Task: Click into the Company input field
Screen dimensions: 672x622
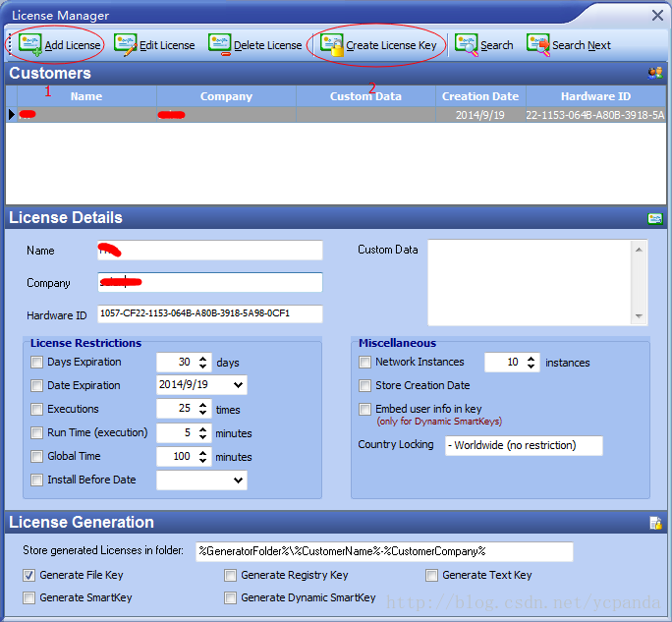Action: tap(210, 282)
